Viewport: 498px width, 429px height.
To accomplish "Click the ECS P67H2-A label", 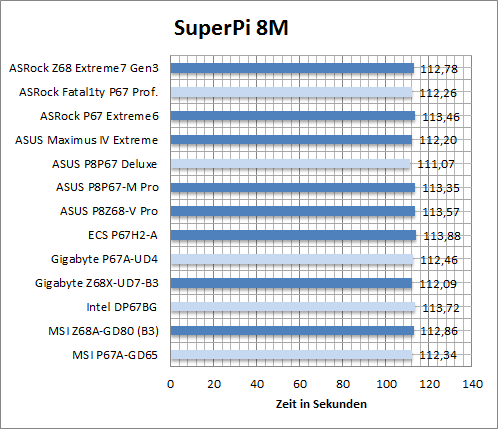I will 123,235.
